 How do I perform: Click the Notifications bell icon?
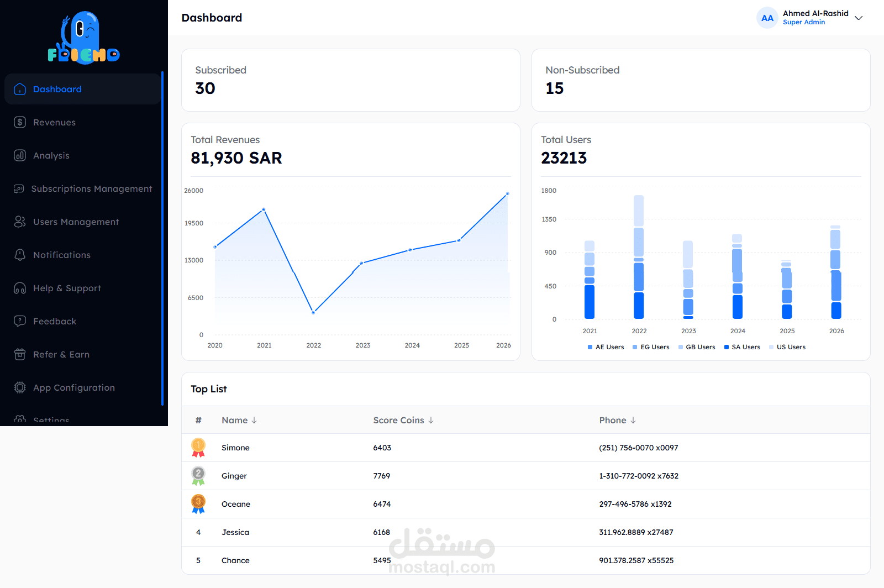tap(20, 255)
